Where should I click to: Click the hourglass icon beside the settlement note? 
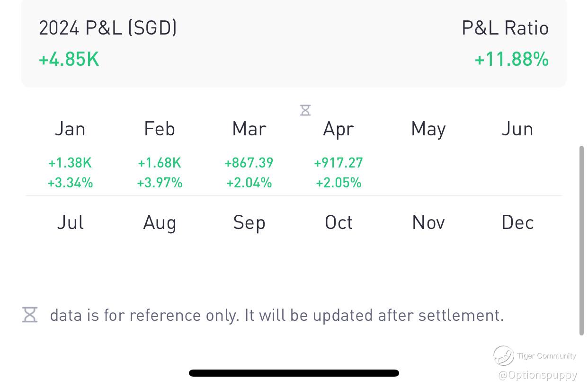(x=30, y=315)
